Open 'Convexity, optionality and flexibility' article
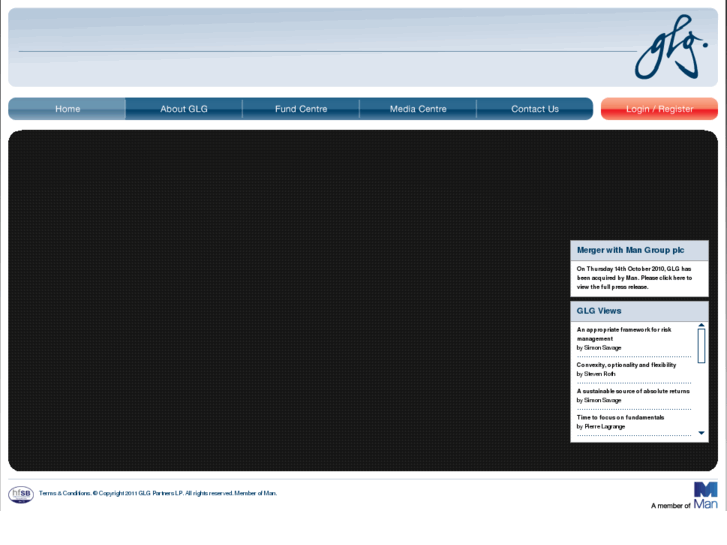 (x=626, y=365)
